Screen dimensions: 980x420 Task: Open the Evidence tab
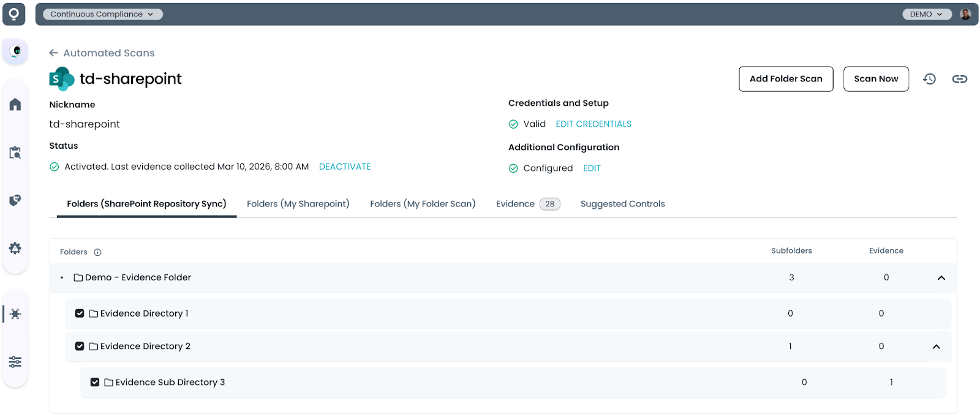[x=527, y=204]
